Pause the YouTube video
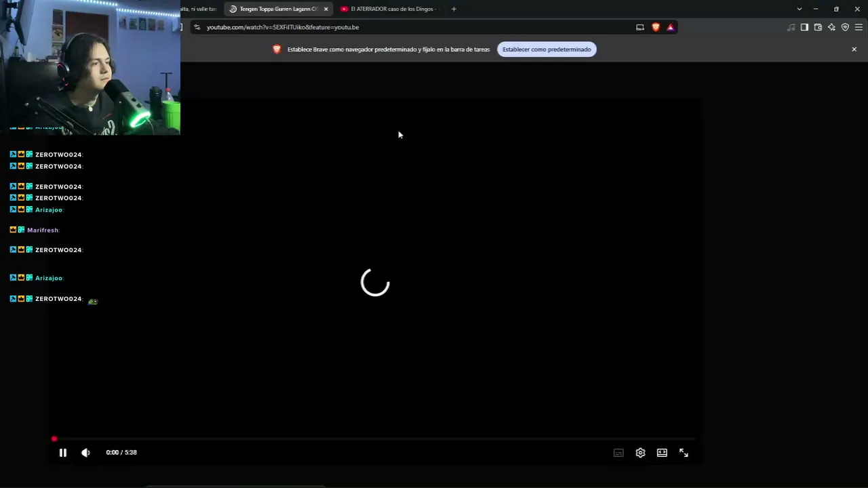This screenshot has width=868, height=488. click(x=63, y=453)
